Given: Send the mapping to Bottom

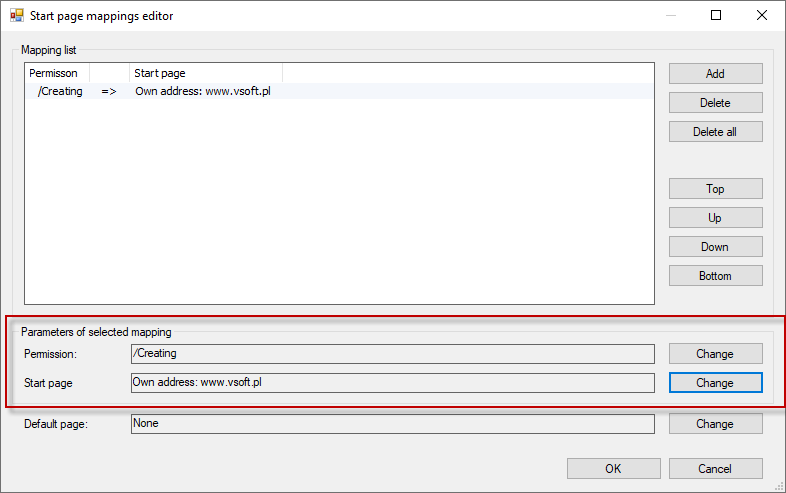Looking at the screenshot, I should [715, 276].
